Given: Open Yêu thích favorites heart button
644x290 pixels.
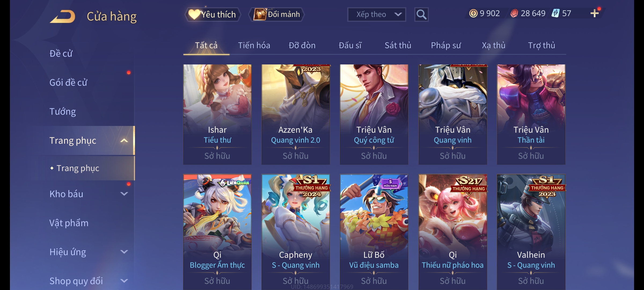Looking at the screenshot, I should tap(213, 15).
